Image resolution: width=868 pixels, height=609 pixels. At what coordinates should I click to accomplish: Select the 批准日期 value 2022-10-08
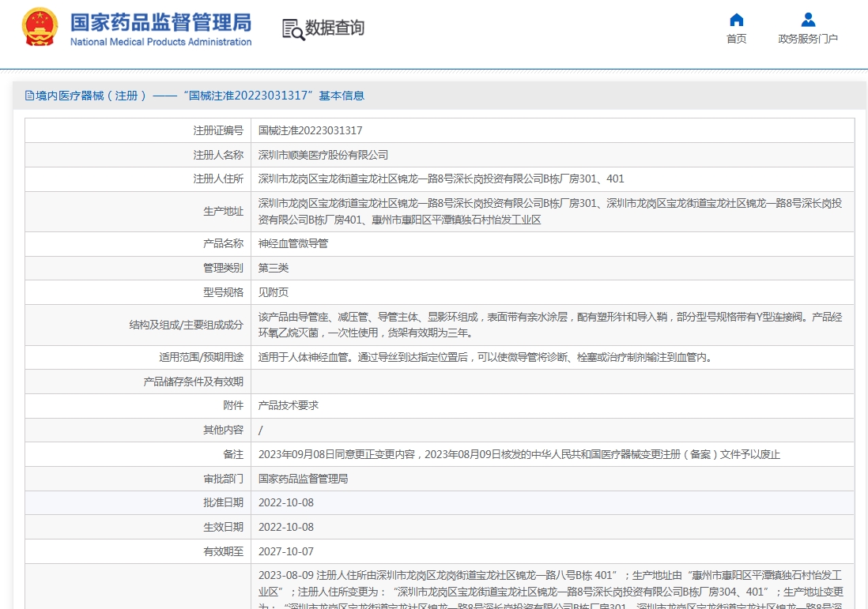[x=285, y=502]
